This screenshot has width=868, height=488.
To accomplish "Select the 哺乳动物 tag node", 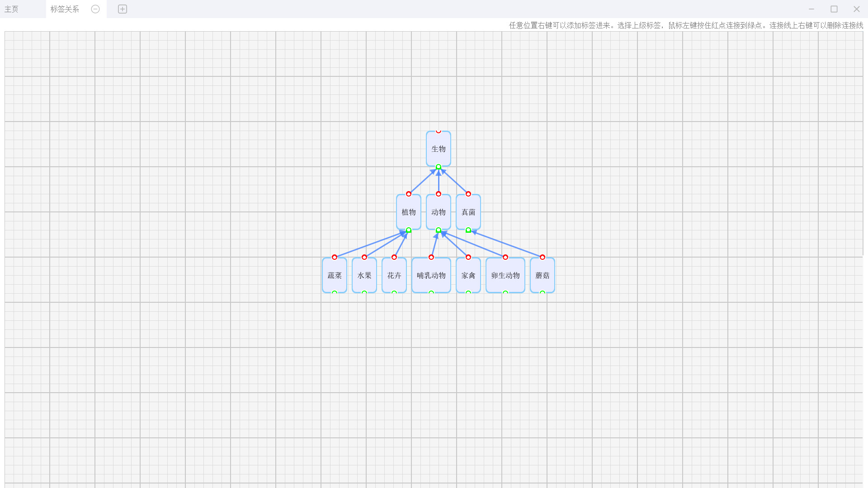I will (431, 275).
